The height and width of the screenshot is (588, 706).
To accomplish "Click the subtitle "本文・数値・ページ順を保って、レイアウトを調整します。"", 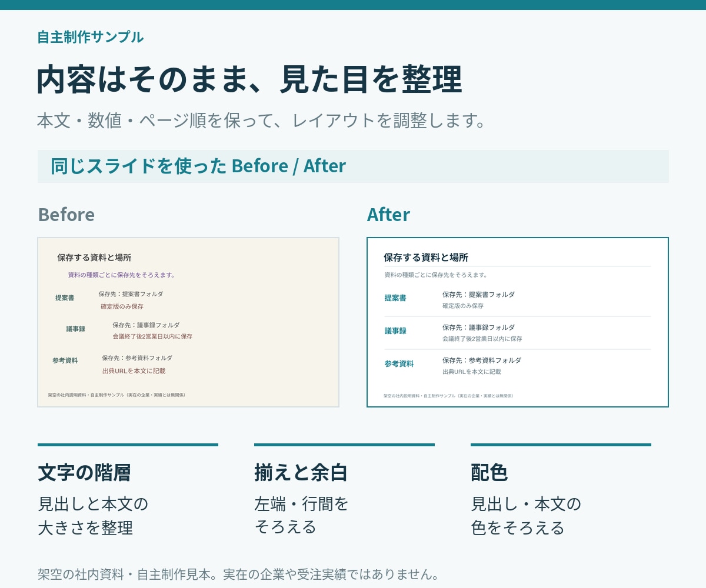I will click(x=262, y=121).
